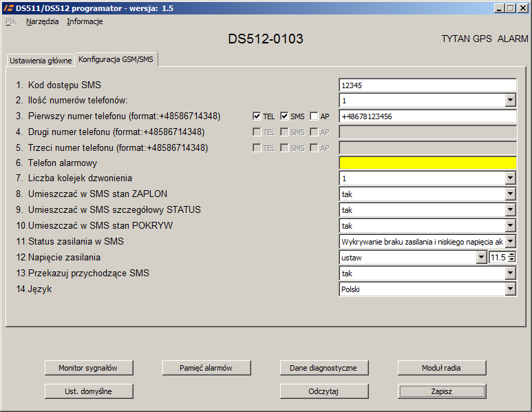The image size is (532, 412).
Task: Restore defaults with Ust. domyślne
Action: pos(89,391)
